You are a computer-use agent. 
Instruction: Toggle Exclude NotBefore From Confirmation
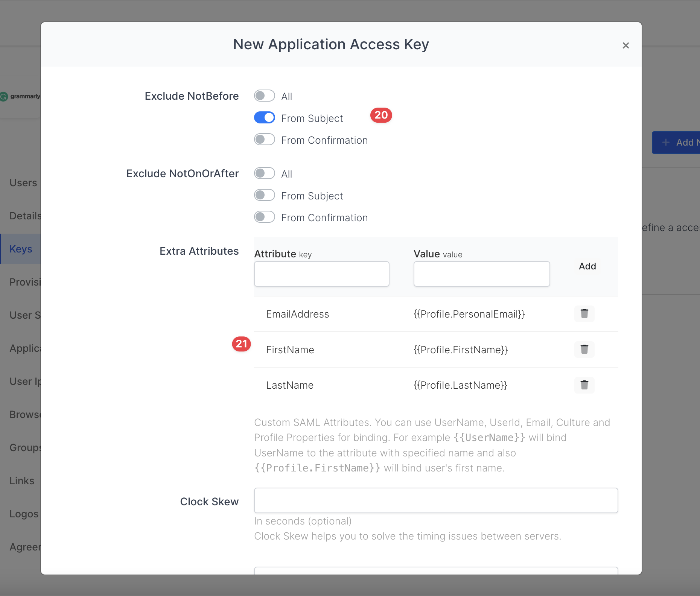pos(265,140)
